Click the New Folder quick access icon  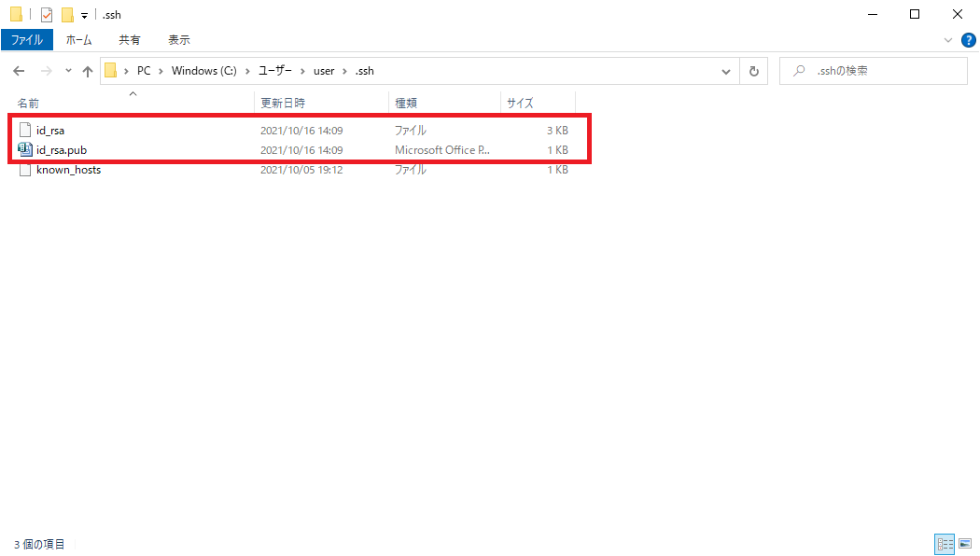pos(67,15)
